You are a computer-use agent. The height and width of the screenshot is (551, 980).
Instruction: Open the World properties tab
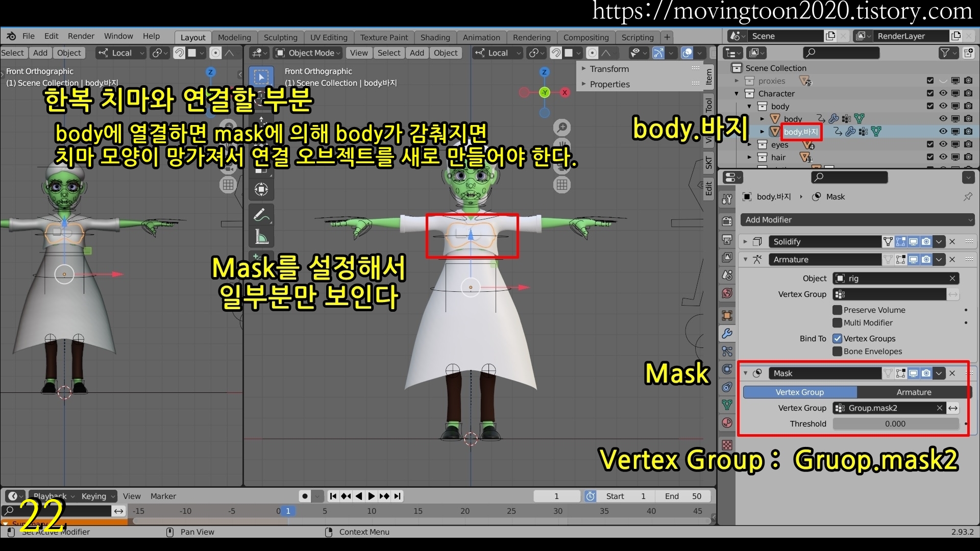click(x=727, y=293)
